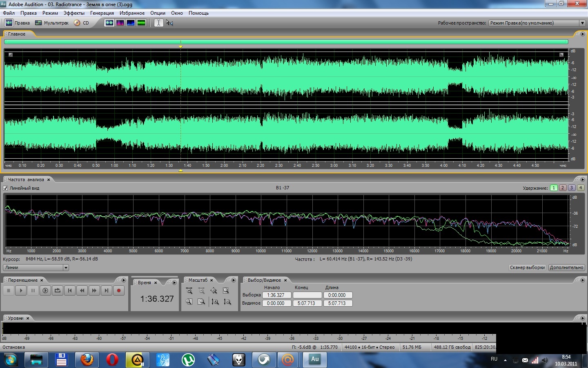Select the time selection cursor tool
Image resolution: width=588 pixels, height=368 pixels.
click(158, 23)
